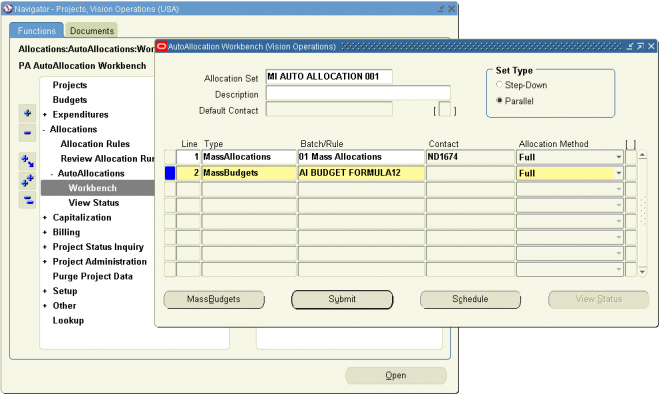Select the Step-Down set type
The width and height of the screenshot is (660, 395).
(x=499, y=85)
